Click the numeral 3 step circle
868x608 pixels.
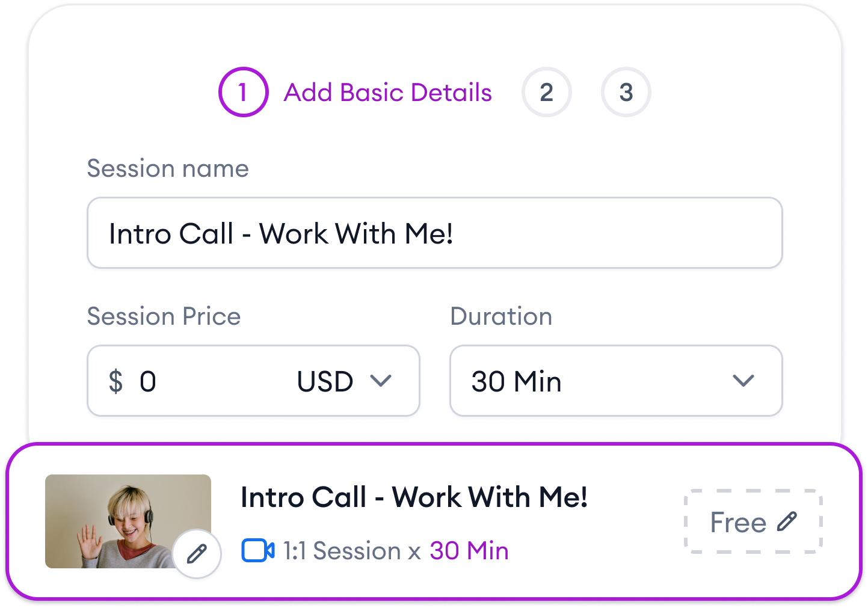point(626,92)
